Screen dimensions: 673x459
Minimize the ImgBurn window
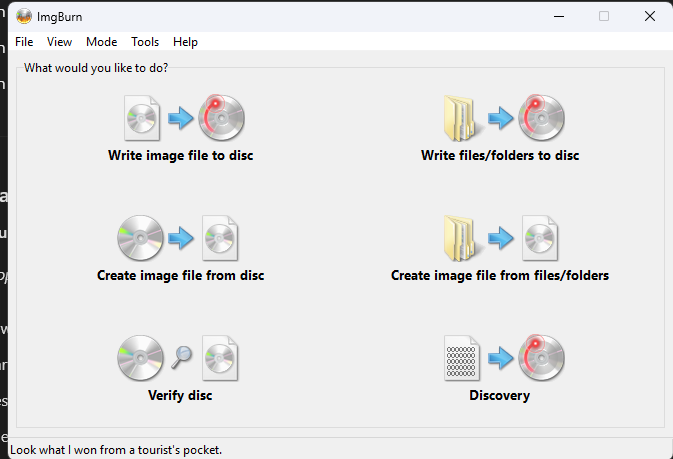(559, 16)
